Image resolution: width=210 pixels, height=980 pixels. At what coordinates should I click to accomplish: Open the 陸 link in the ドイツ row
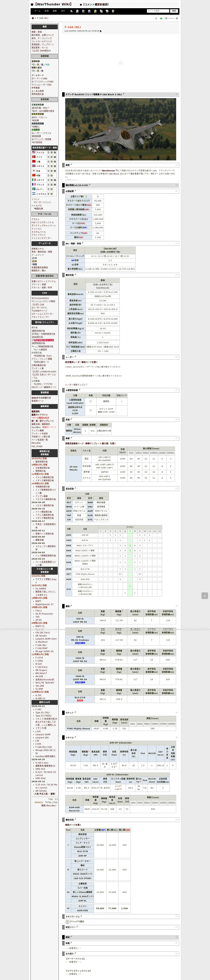pos(52,157)
